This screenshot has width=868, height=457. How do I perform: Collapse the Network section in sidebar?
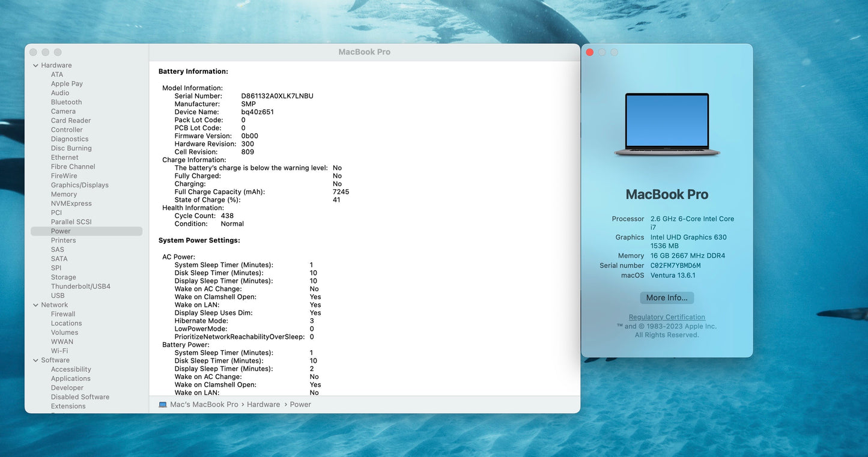35,305
